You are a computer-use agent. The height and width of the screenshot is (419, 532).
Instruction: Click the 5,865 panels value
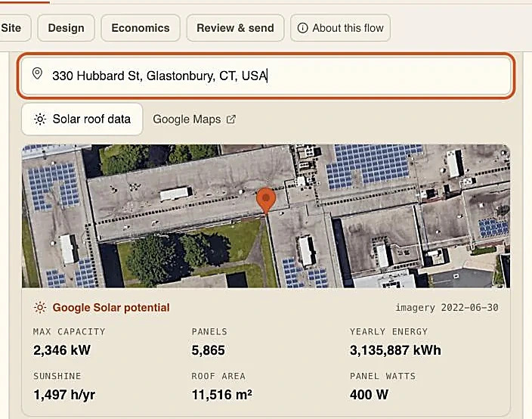click(x=209, y=350)
